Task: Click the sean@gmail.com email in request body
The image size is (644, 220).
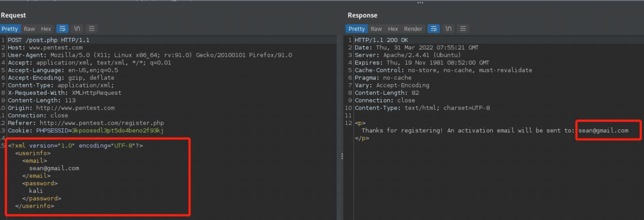Action: pos(54,168)
